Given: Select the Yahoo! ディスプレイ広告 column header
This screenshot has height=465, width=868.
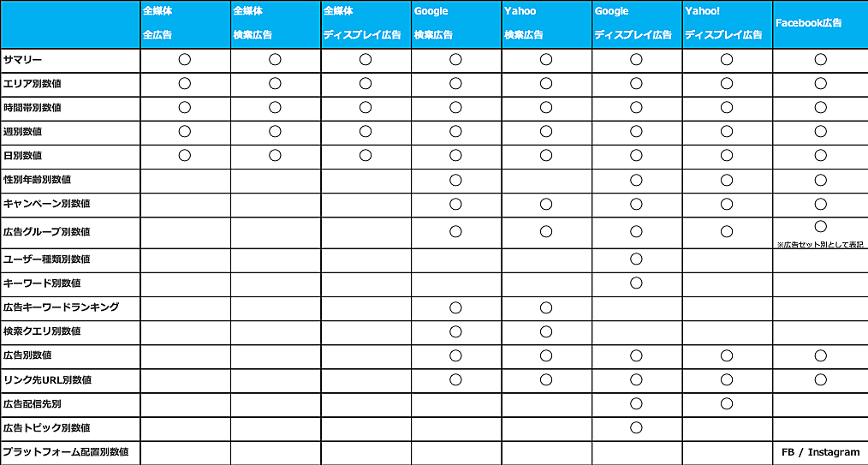Looking at the screenshot, I should click(x=723, y=23).
